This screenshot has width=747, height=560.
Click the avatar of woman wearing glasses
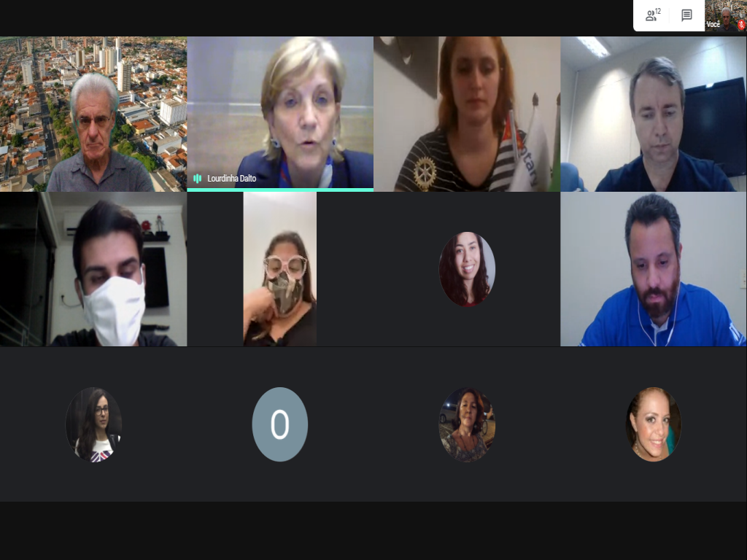tap(93, 424)
